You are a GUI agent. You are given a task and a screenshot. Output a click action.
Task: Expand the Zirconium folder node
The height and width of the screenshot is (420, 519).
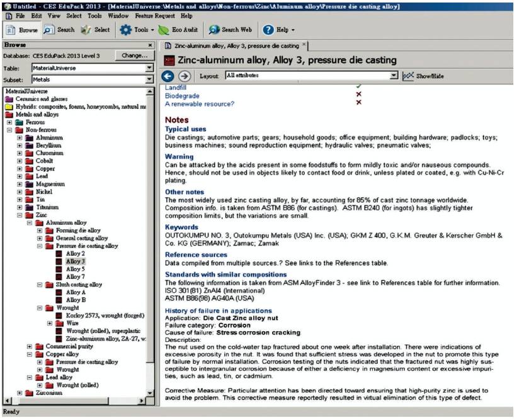pos(20,393)
